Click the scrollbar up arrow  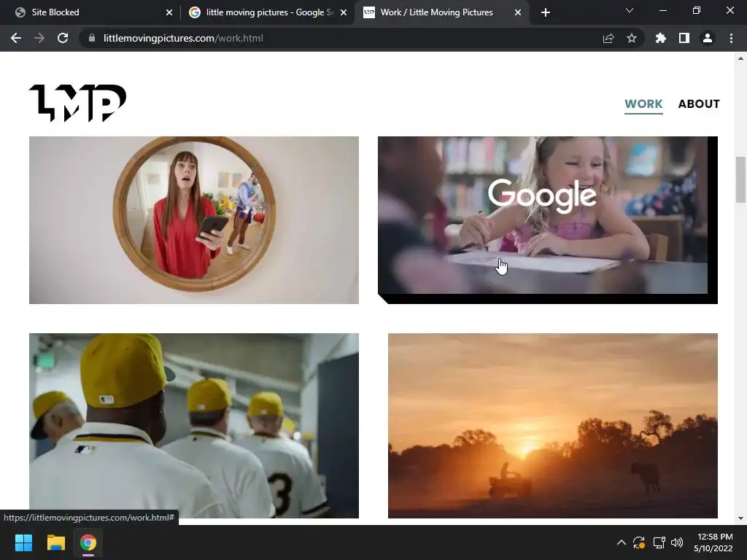click(741, 58)
